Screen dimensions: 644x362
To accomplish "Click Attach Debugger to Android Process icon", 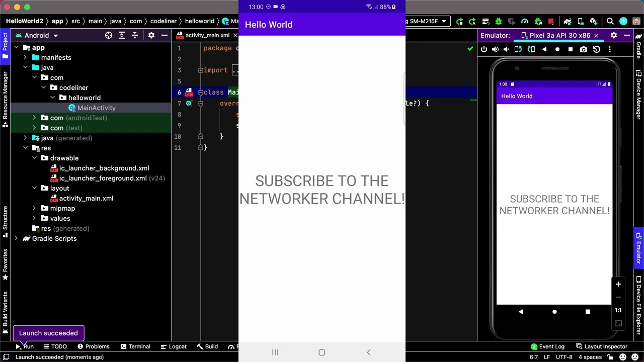I will 538,21.
